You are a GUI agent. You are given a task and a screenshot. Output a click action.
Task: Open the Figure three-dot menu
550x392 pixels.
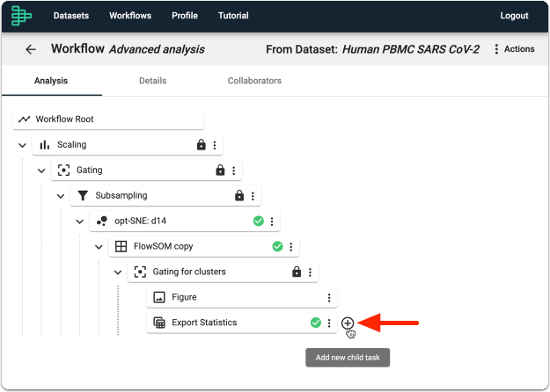click(329, 298)
